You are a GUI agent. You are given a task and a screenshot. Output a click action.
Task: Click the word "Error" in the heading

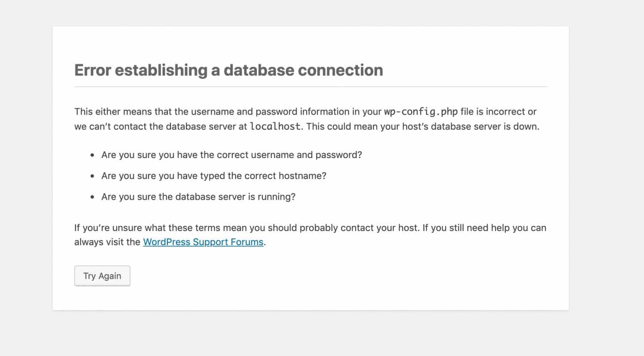tap(92, 70)
